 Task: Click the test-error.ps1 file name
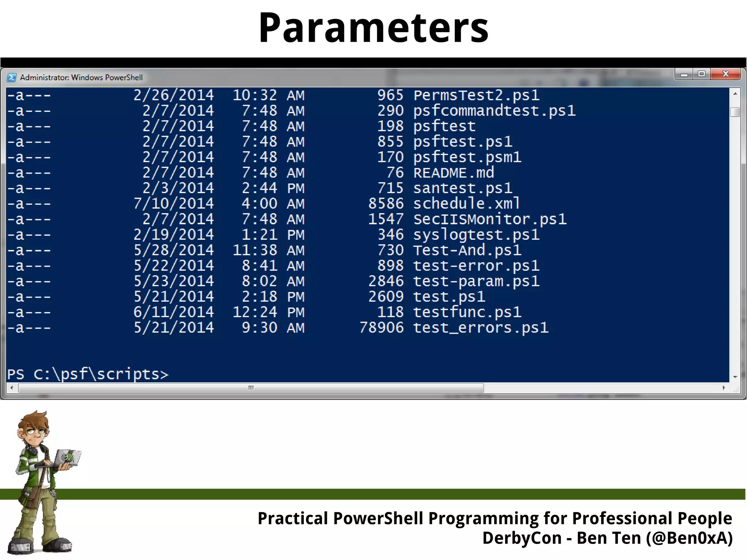pyautogui.click(x=476, y=266)
